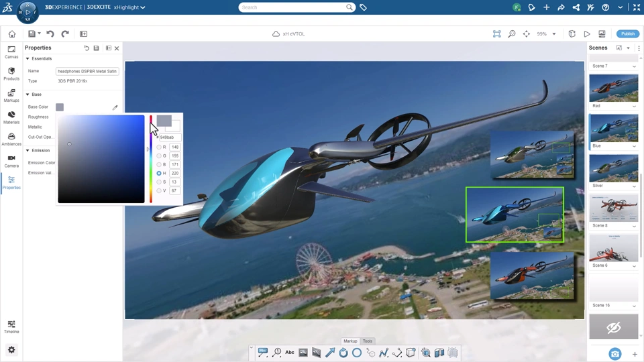Select the G radio button
644x362 pixels.
[x=159, y=156]
